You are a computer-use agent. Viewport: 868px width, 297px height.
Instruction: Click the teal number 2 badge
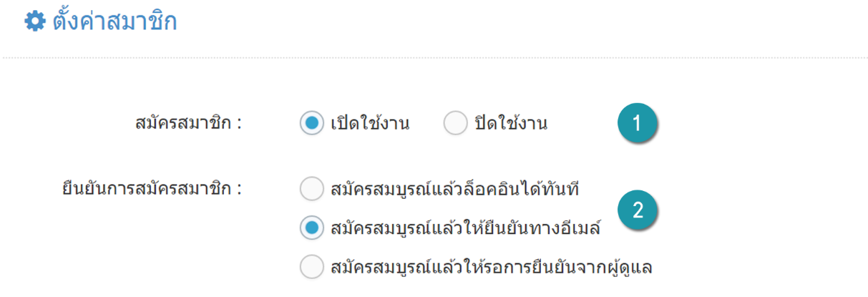pyautogui.click(x=637, y=210)
